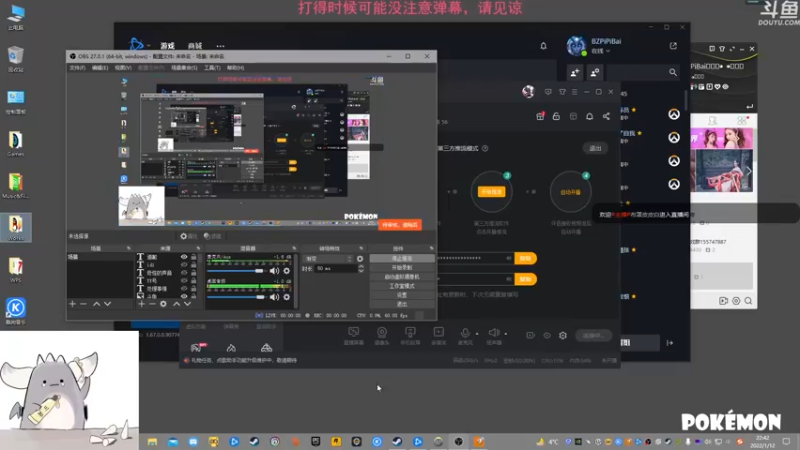
Task: Click the transition duration input field
Action: pos(334,268)
